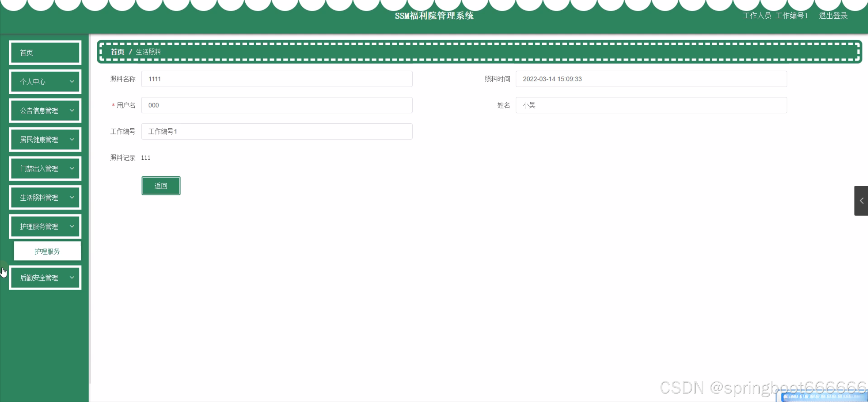Expand the 门禁出入管理 chevron arrow
The image size is (868, 402).
72,168
